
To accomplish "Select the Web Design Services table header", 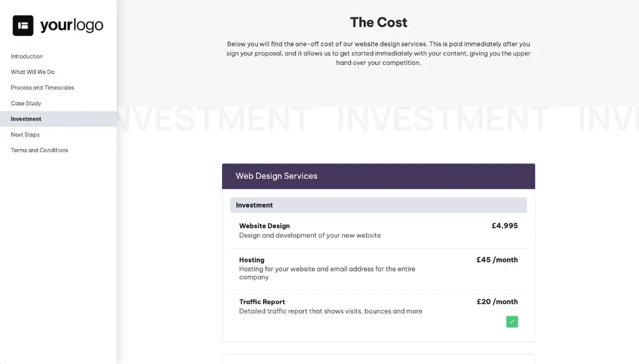I will click(276, 176).
